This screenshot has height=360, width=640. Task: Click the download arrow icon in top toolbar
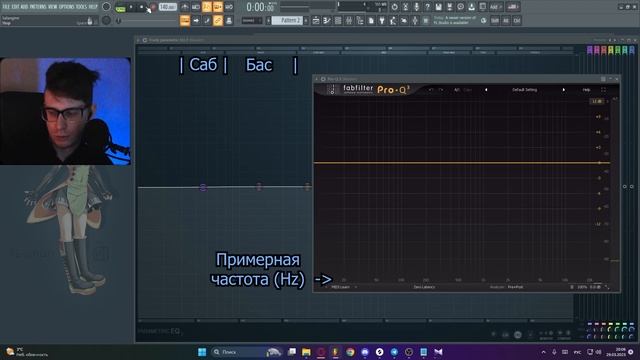click(471, 7)
